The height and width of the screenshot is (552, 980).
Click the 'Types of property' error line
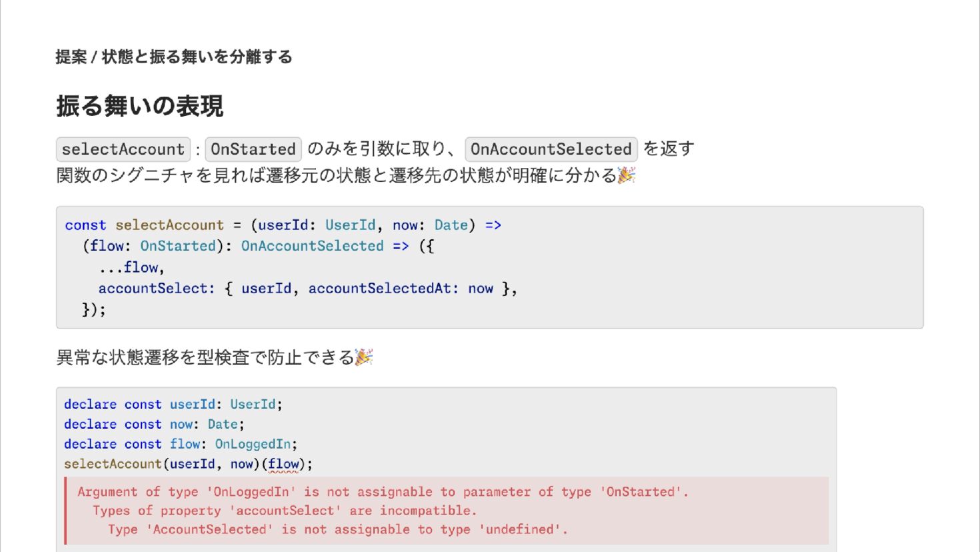[x=285, y=511]
